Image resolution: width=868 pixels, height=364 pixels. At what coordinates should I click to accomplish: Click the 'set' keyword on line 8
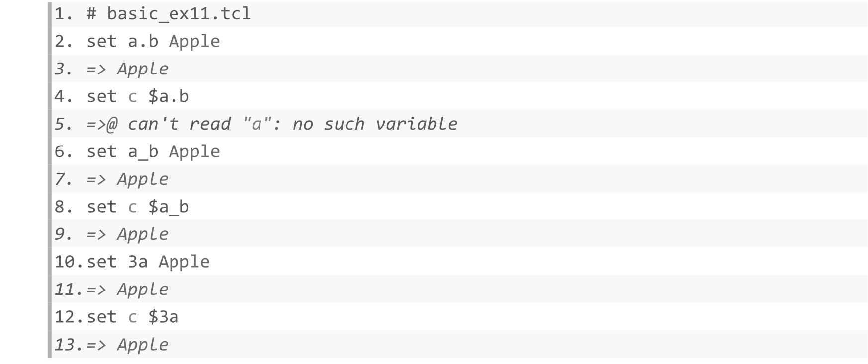point(102,207)
